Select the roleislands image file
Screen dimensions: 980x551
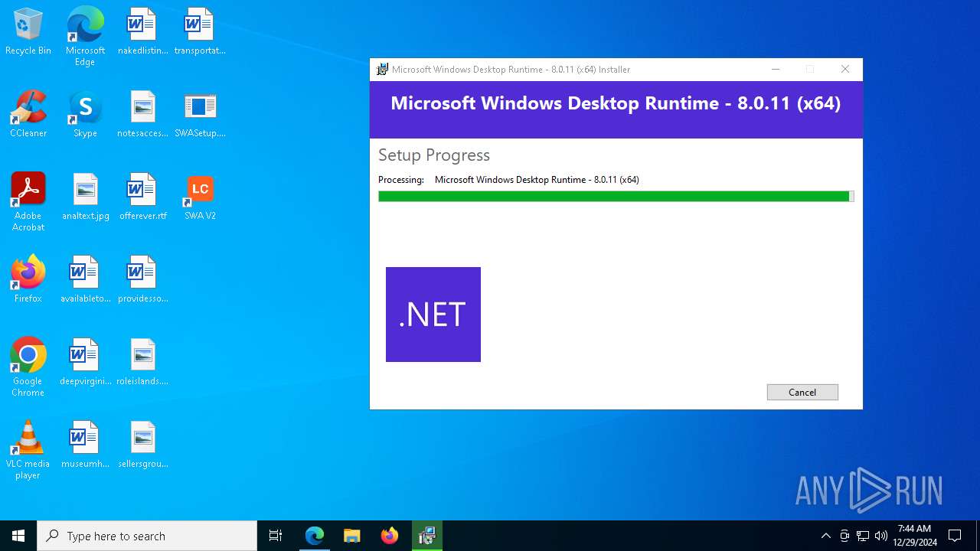[x=142, y=363]
